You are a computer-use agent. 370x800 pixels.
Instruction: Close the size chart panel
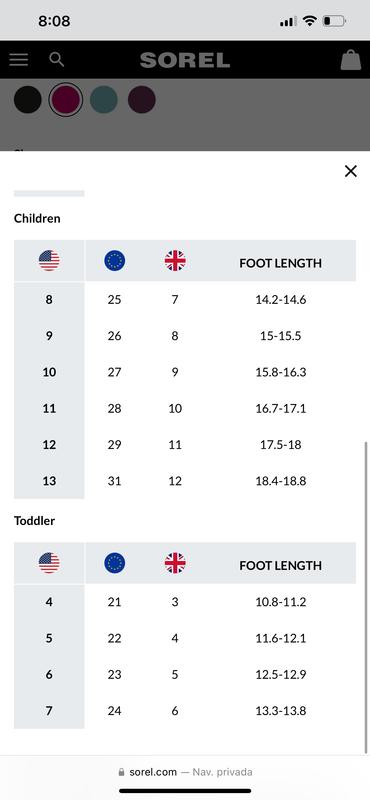pyautogui.click(x=351, y=171)
